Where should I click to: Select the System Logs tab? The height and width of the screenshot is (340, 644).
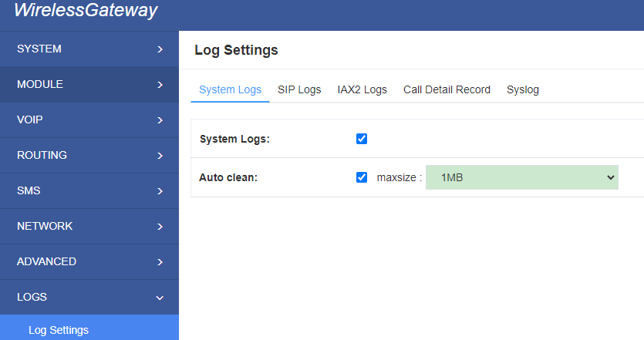coord(230,89)
